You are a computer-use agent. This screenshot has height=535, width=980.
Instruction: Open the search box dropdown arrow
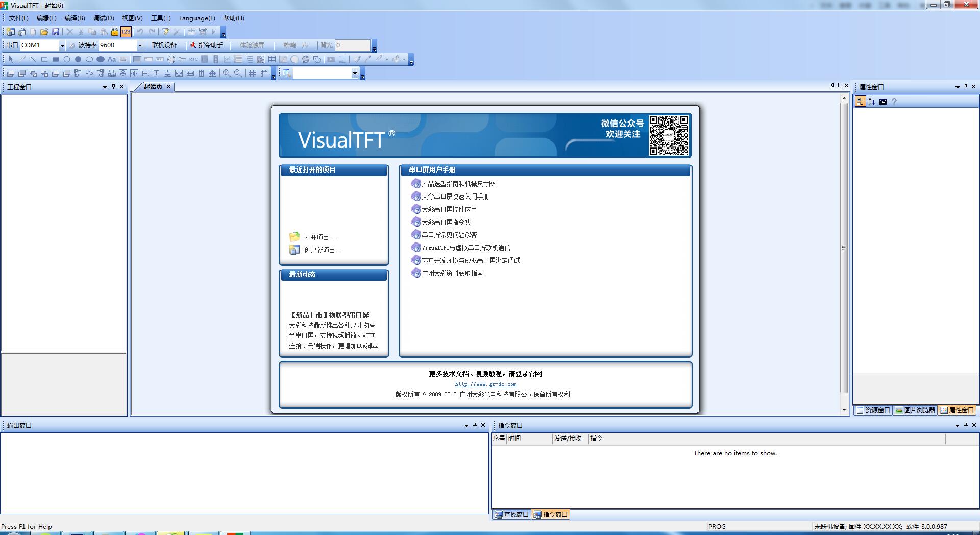[356, 73]
